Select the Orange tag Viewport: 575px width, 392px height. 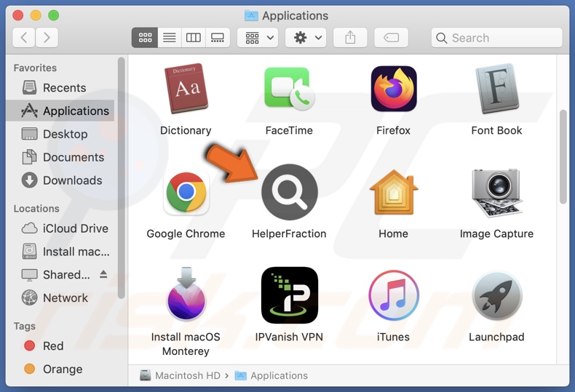60,369
